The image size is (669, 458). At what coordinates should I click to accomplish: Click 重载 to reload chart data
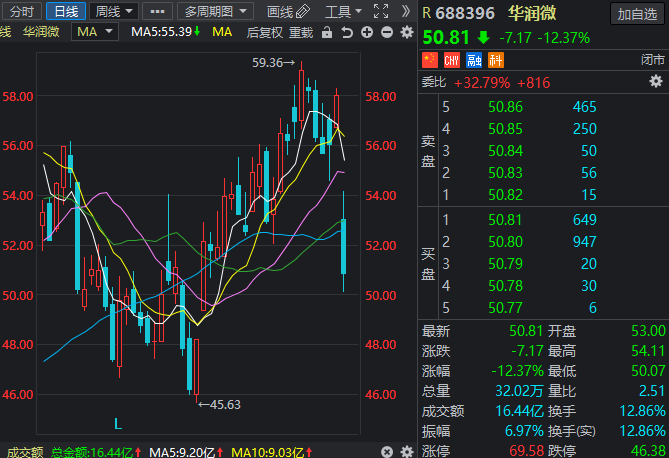click(301, 32)
